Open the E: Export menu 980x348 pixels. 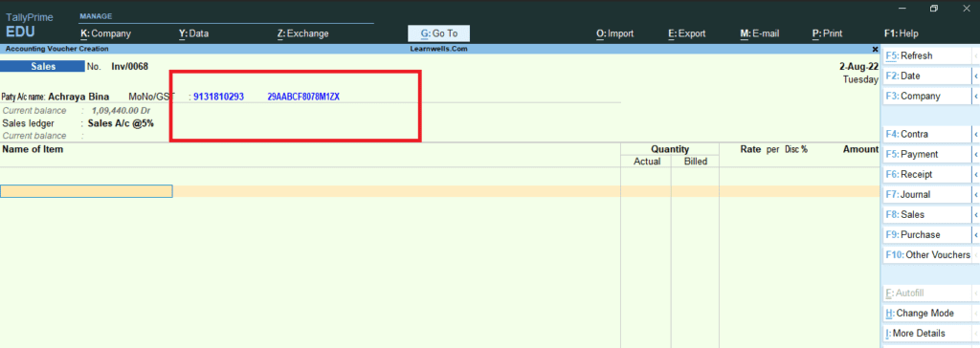pyautogui.click(x=687, y=33)
